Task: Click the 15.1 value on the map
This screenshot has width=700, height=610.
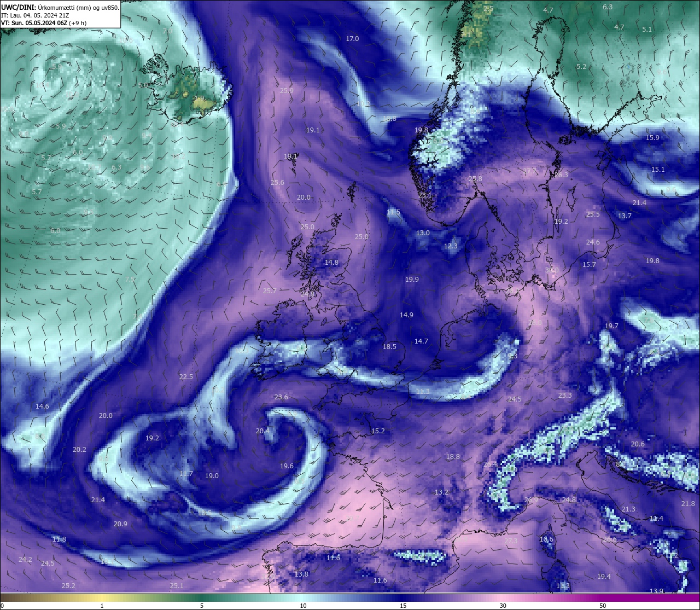Action: pos(658,170)
